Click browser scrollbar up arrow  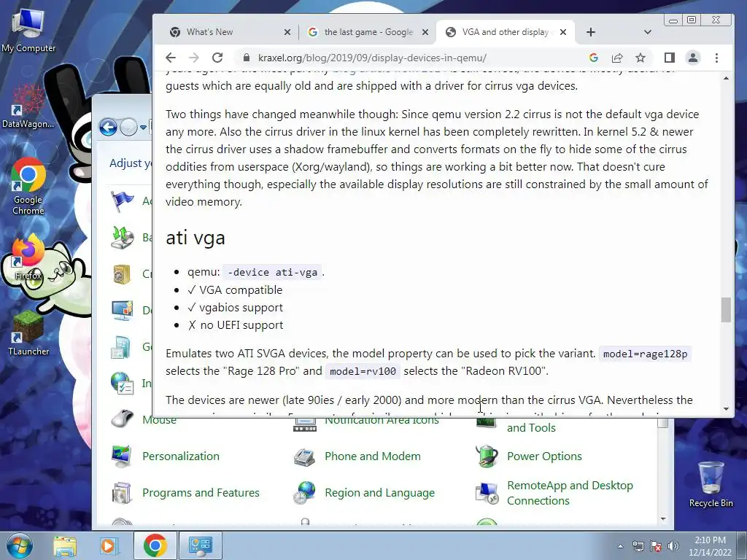[726, 77]
